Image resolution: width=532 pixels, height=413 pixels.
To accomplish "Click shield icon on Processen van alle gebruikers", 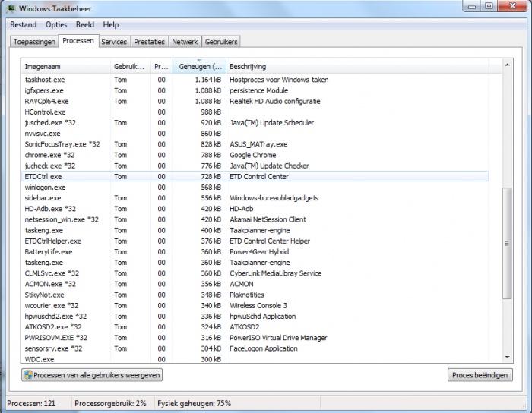I will click(28, 375).
